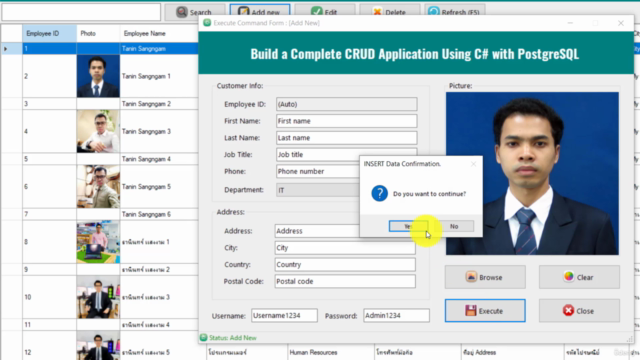Click No in the INSERT confirmation dialog
This screenshot has width=640, height=360.
pos(454,226)
